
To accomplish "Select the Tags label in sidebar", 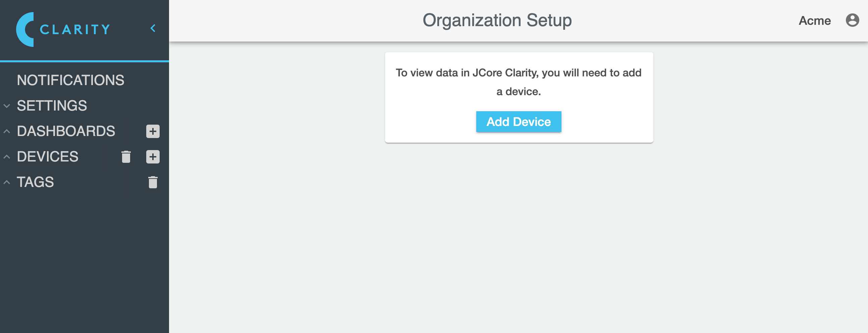I will [x=35, y=182].
